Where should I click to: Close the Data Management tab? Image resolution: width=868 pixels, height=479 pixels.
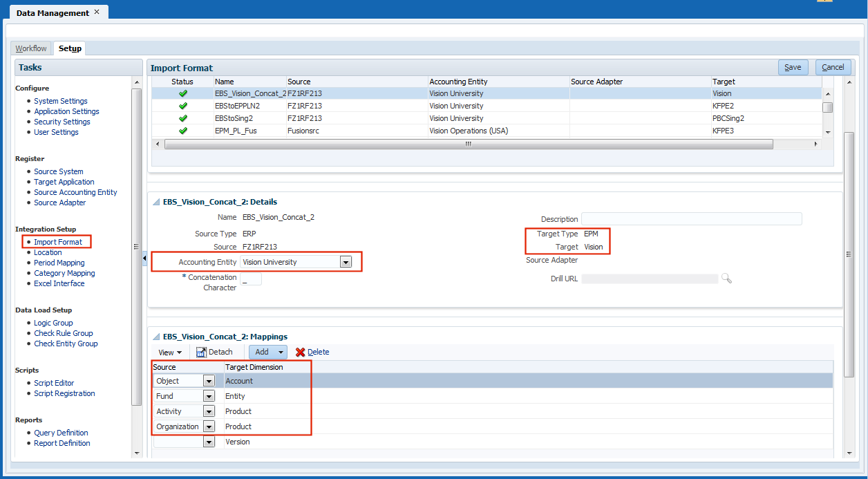[x=97, y=12]
